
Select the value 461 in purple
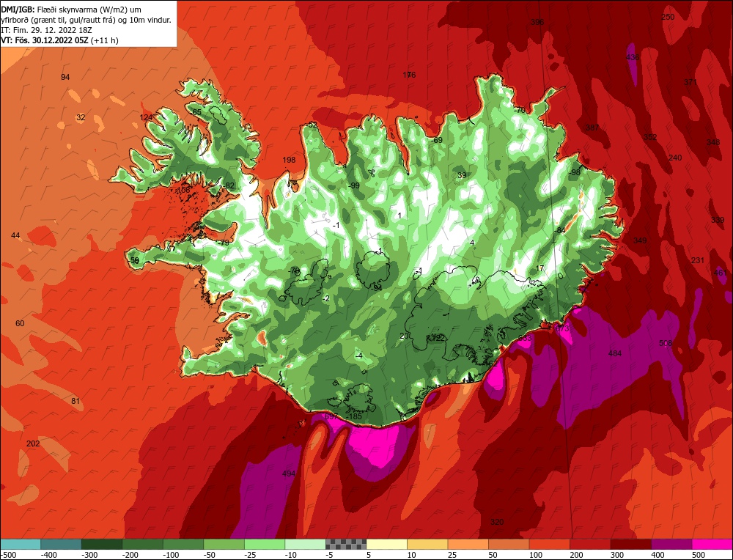click(x=721, y=273)
